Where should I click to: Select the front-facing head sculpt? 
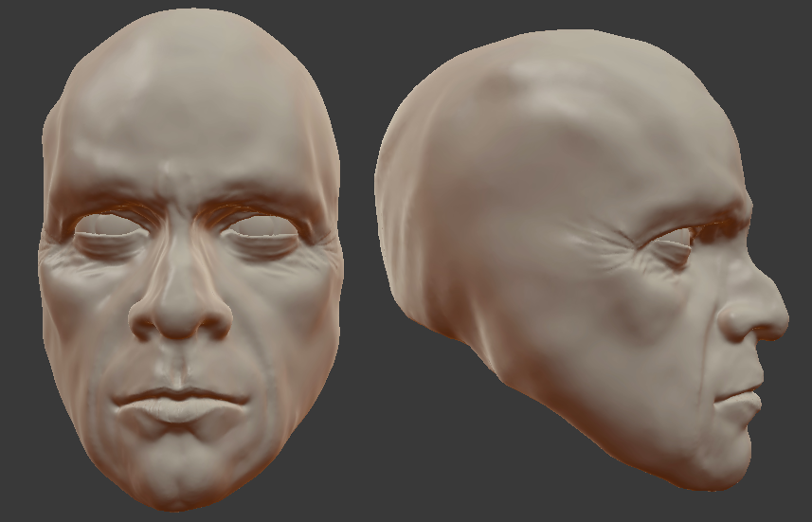pos(190,259)
